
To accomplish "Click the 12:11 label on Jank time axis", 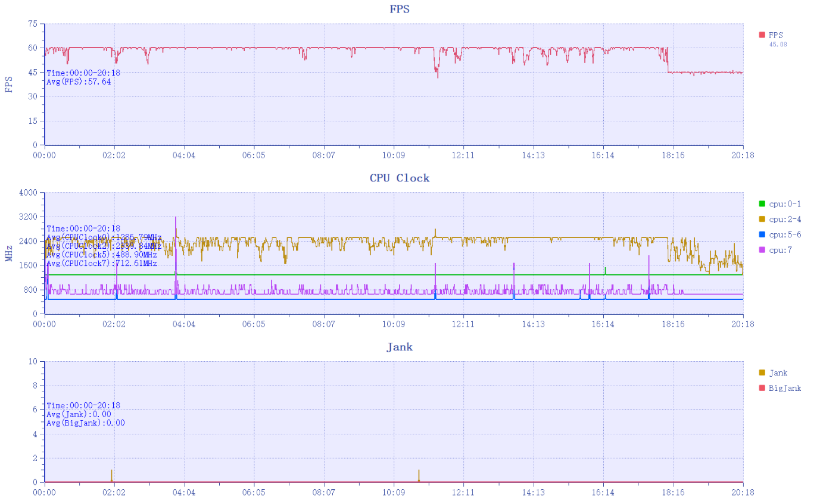I will pyautogui.click(x=463, y=493).
